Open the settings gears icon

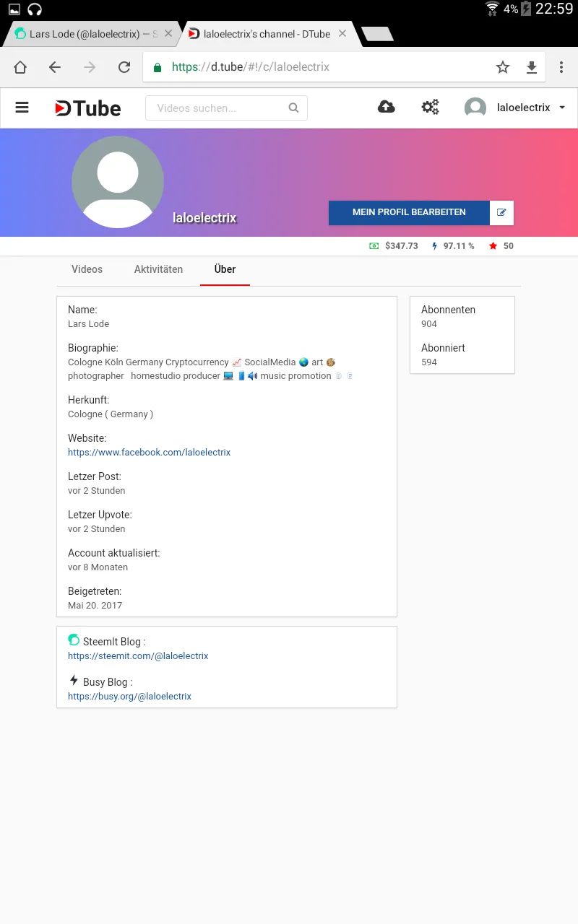431,108
